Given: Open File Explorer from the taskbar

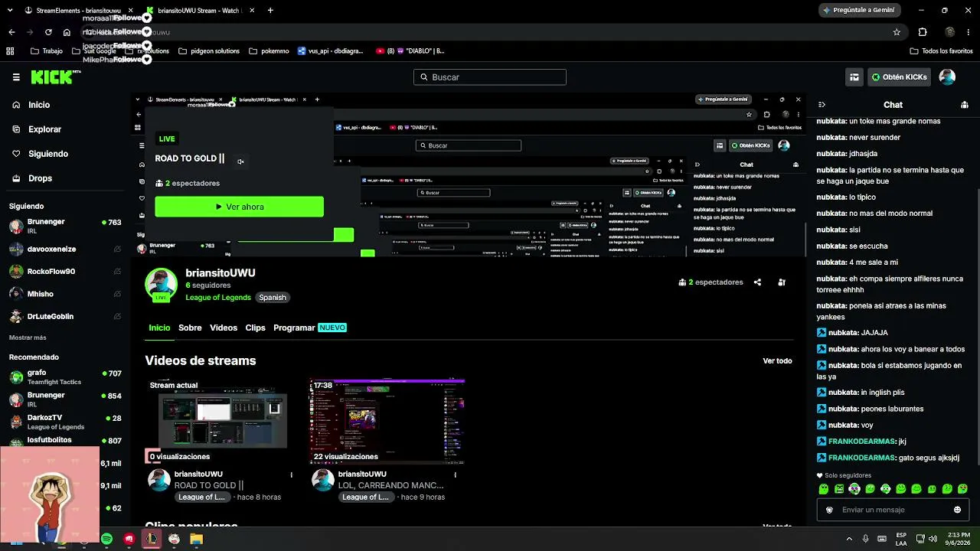Looking at the screenshot, I should pos(197,540).
